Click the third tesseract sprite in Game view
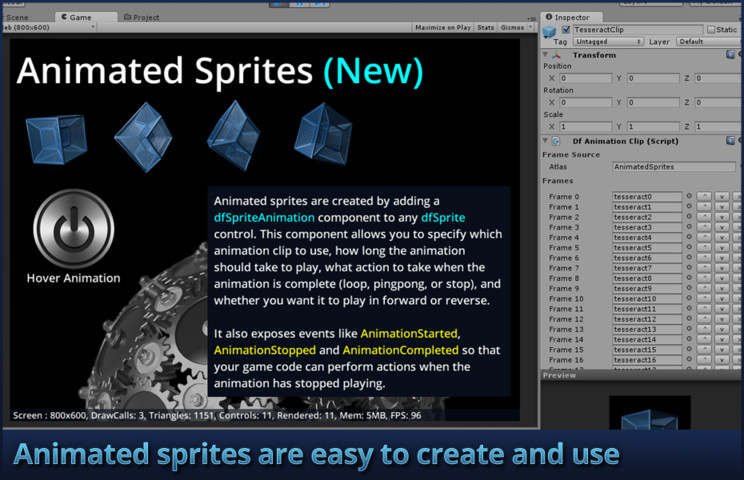The image size is (744, 480). (x=234, y=136)
